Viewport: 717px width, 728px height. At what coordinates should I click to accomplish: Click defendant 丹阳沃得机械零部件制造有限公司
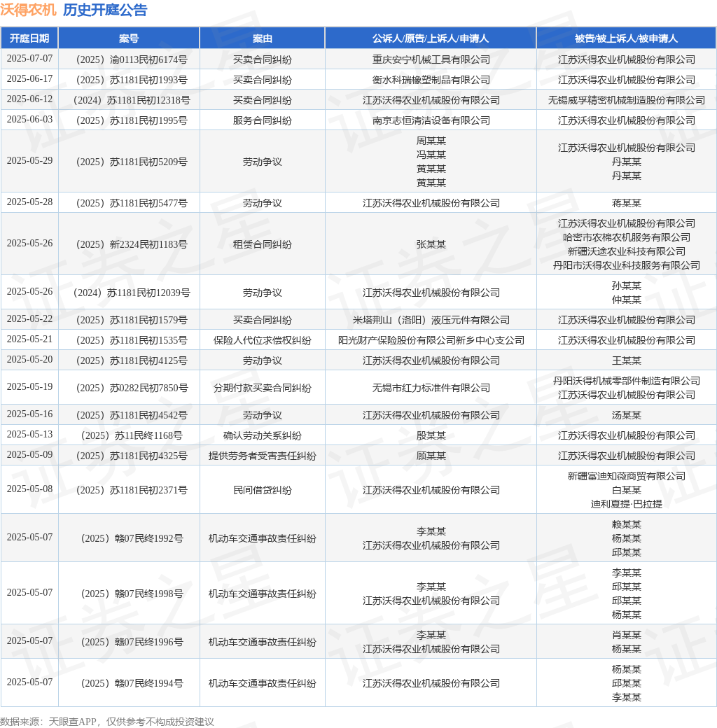tap(627, 381)
